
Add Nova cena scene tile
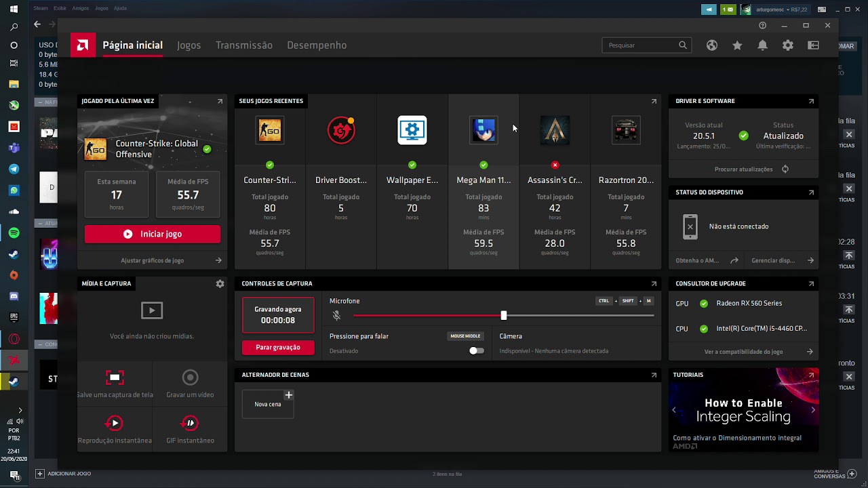268,404
